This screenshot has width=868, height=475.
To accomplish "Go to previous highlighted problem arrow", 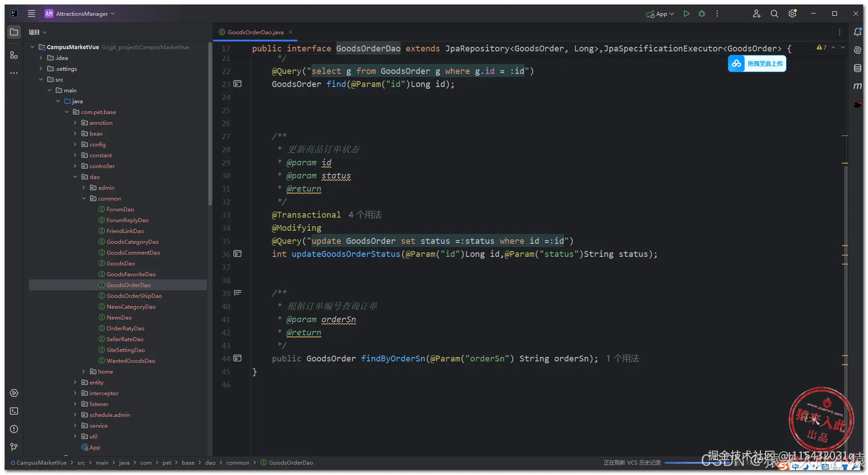I will click(x=833, y=47).
